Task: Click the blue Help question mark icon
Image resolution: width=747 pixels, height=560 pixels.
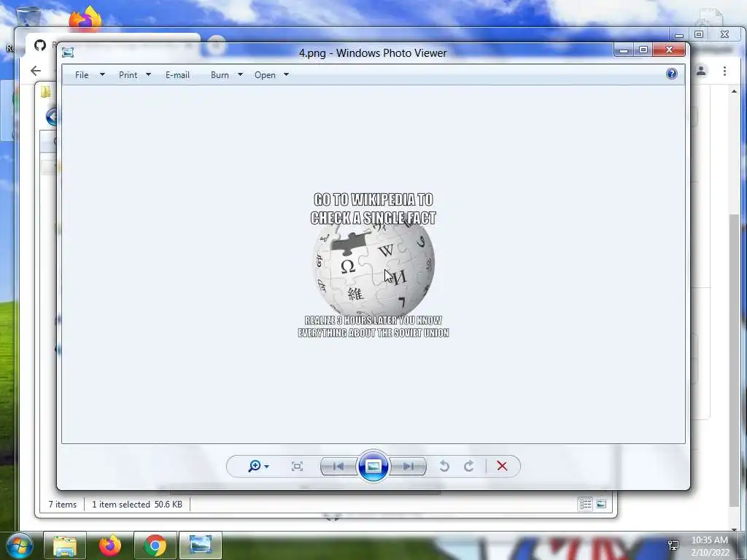Action: coord(672,74)
